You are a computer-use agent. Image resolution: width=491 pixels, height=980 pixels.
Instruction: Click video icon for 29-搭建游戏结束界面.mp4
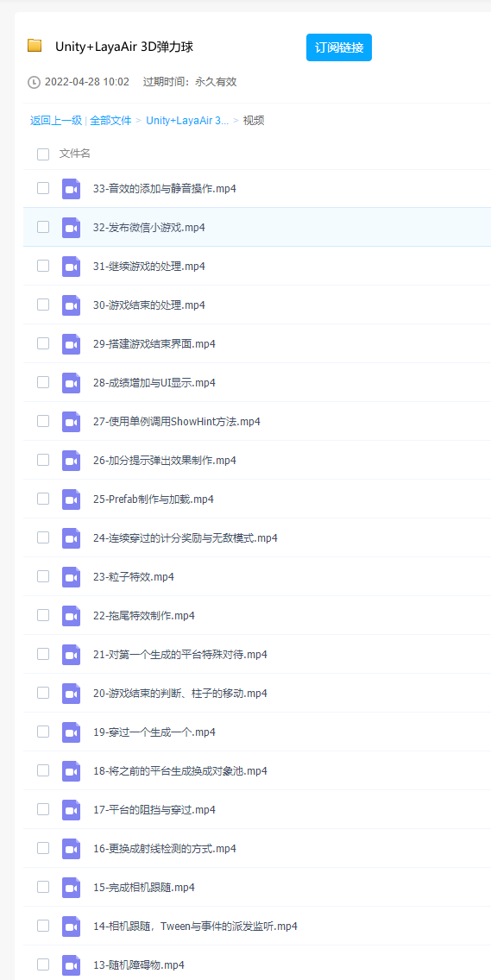[x=72, y=343]
